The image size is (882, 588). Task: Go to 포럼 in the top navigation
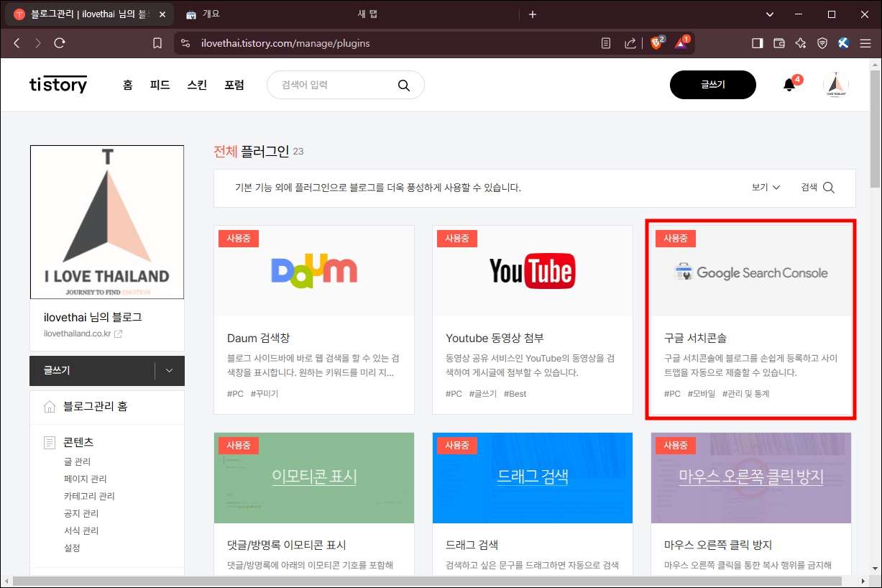234,85
